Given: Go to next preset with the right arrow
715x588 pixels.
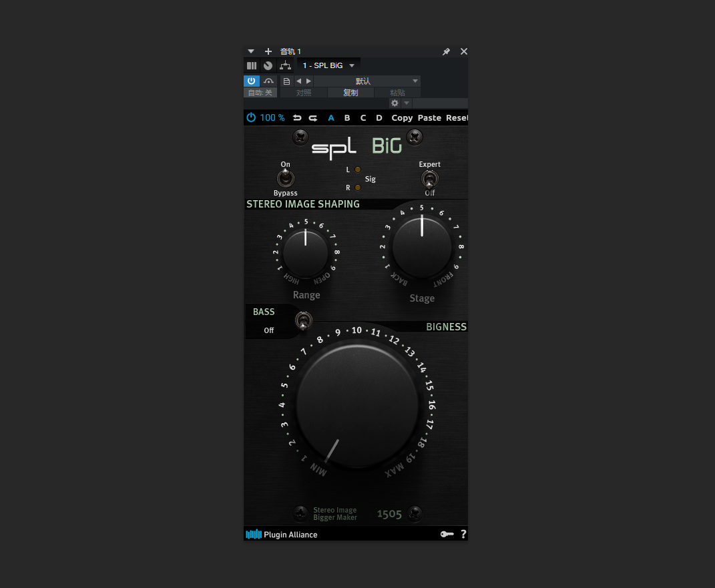Looking at the screenshot, I should tap(308, 81).
